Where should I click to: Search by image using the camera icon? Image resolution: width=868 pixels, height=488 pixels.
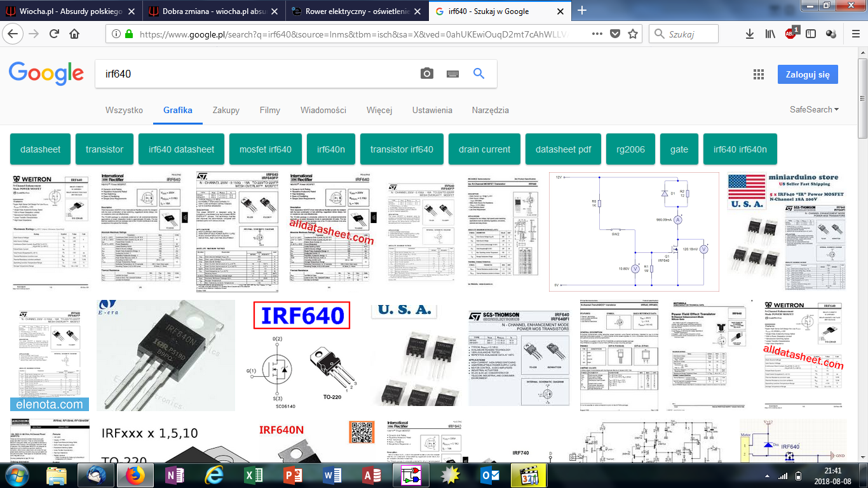[427, 74]
